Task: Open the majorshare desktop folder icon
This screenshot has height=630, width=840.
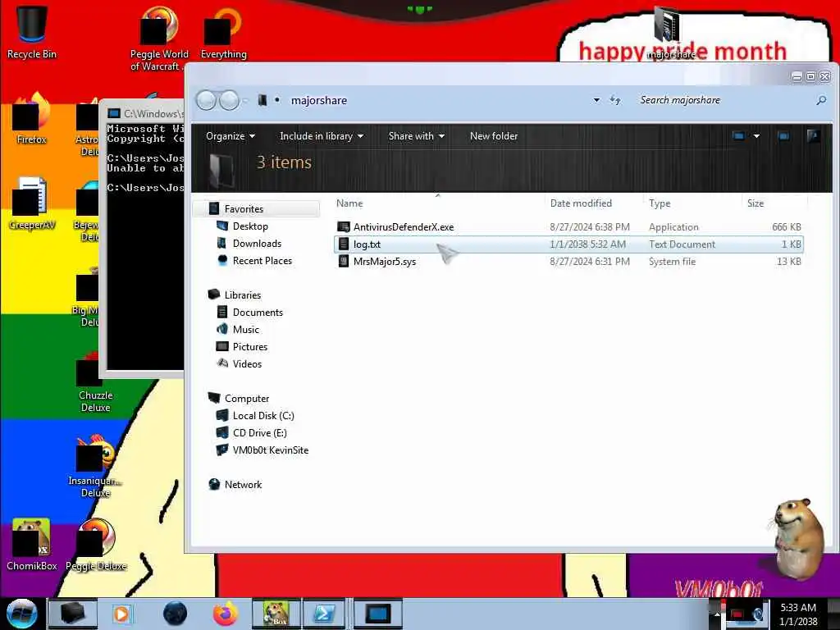Action: point(669,32)
